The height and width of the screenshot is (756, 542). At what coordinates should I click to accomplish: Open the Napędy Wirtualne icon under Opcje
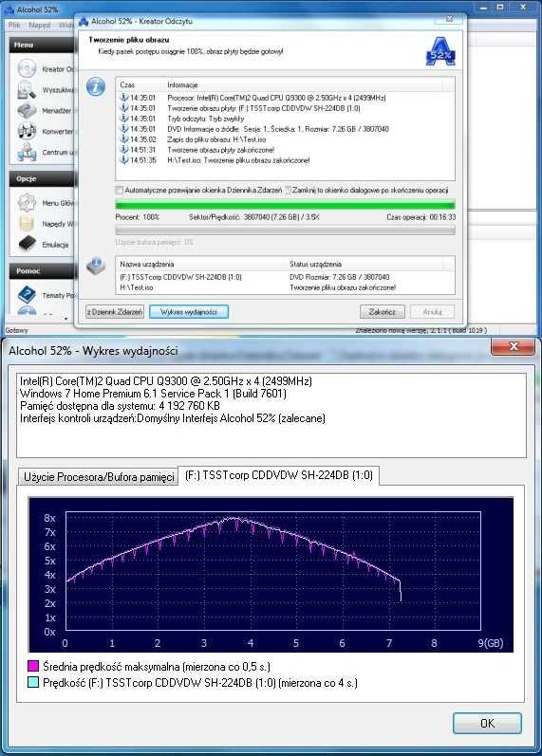pos(27,223)
